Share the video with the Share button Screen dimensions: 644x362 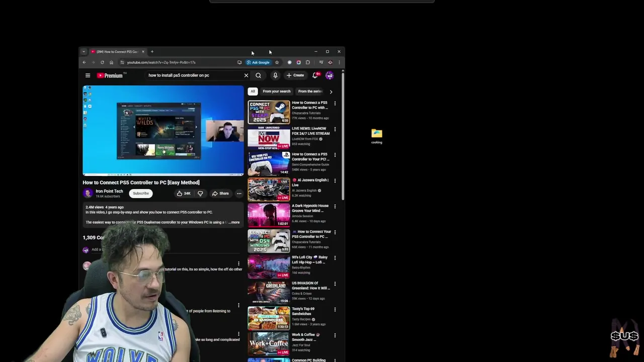(220, 194)
